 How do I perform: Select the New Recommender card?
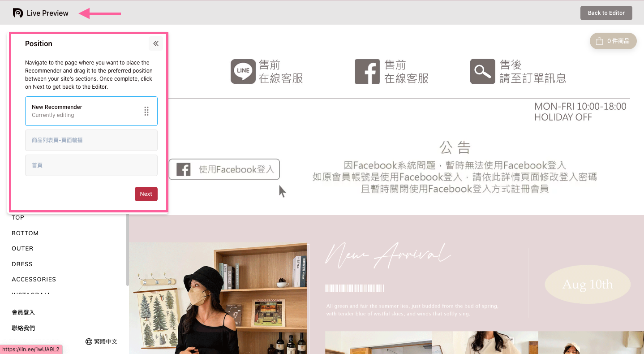[x=91, y=111]
